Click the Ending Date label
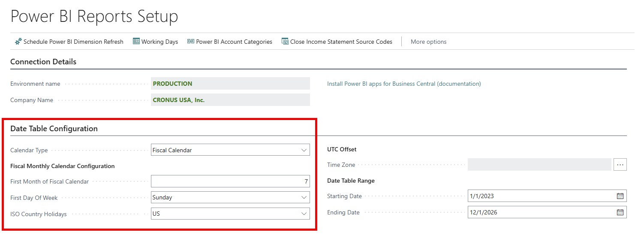Screen dimensions: 644x235 click(x=343, y=212)
